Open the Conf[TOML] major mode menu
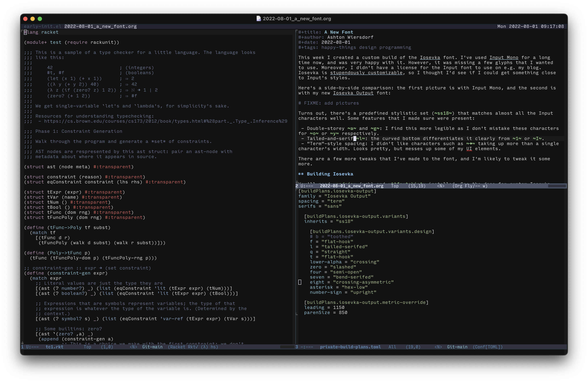588x382 pixels. tap(488, 347)
